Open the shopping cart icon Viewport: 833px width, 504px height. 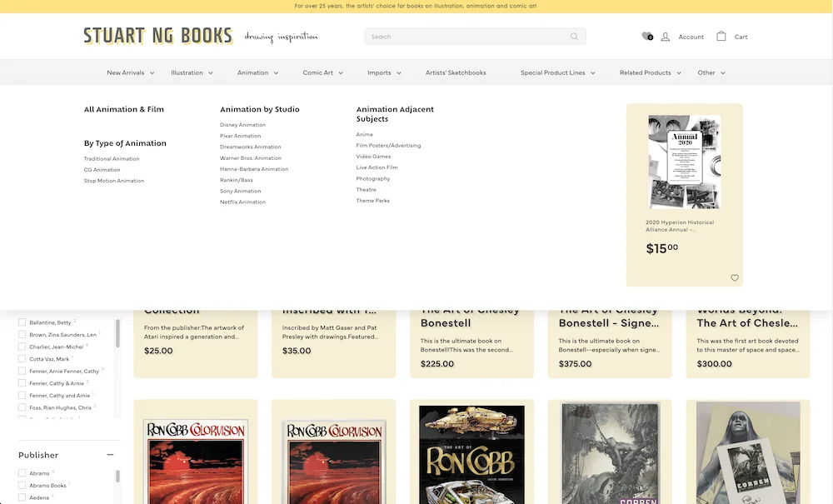(x=721, y=36)
